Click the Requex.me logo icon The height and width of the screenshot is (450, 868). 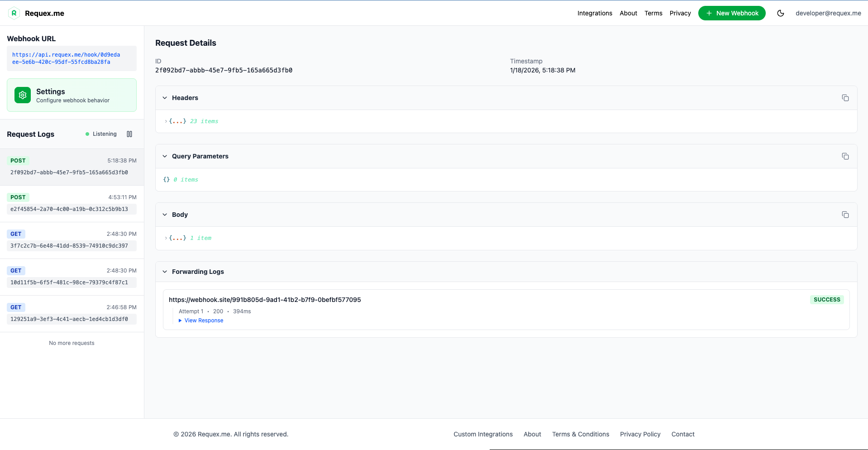coord(14,13)
